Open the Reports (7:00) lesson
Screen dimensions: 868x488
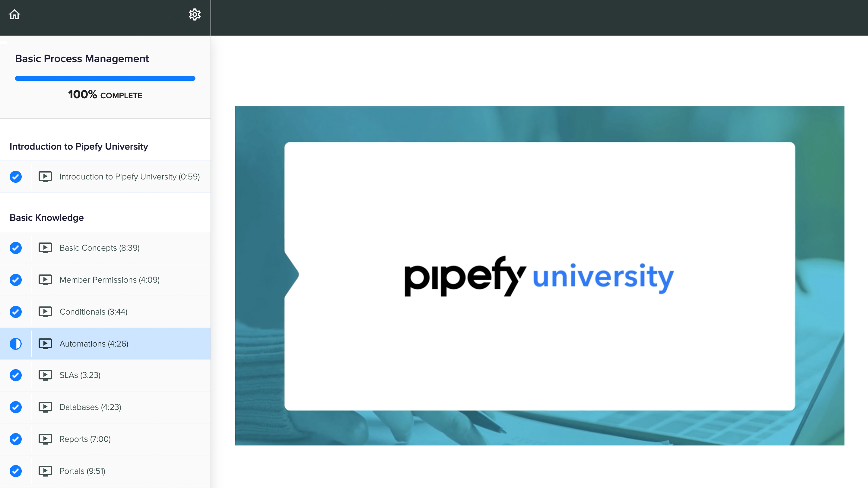pos(105,439)
